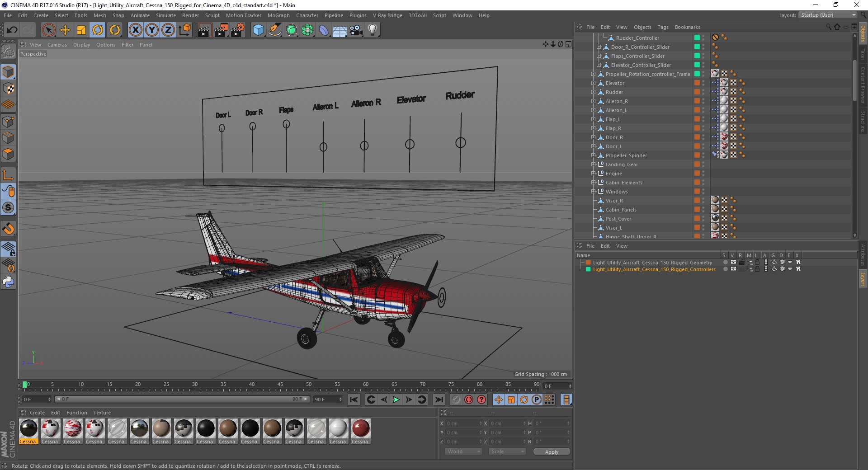Open Content Browser side tab

[863, 85]
